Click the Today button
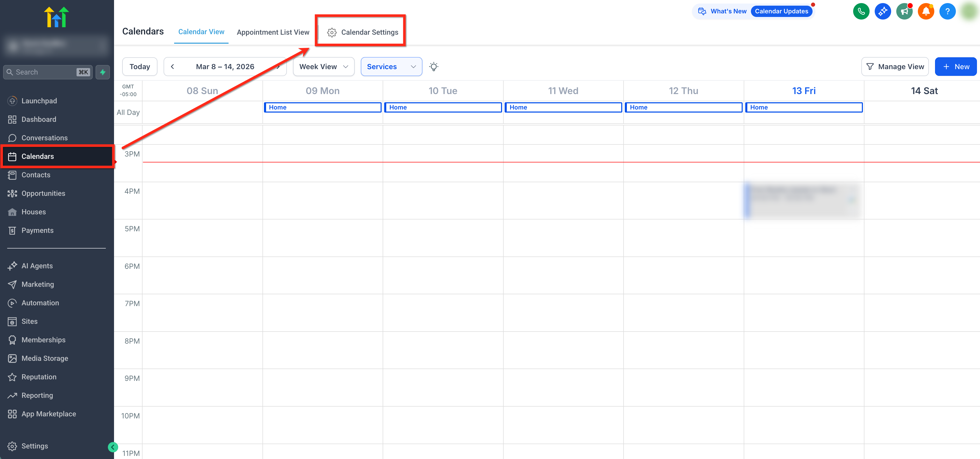The height and width of the screenshot is (459, 980). tap(140, 67)
